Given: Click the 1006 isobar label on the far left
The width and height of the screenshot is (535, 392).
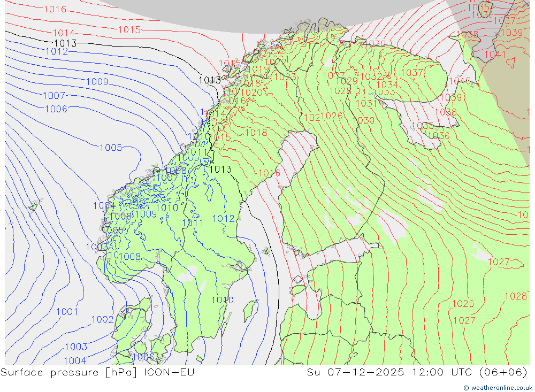Looking at the screenshot, I should pyautogui.click(x=56, y=109).
